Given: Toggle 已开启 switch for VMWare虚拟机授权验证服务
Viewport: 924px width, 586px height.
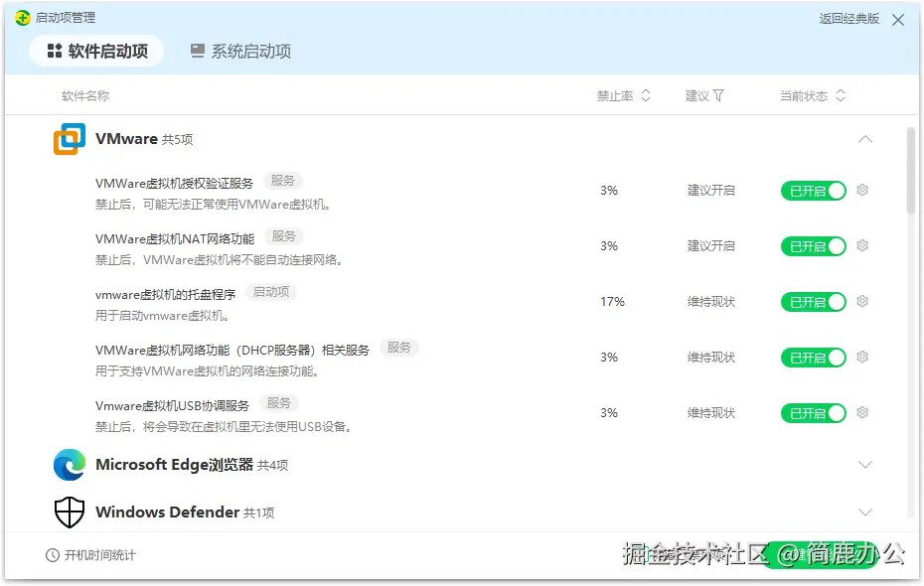Looking at the screenshot, I should pos(813,191).
